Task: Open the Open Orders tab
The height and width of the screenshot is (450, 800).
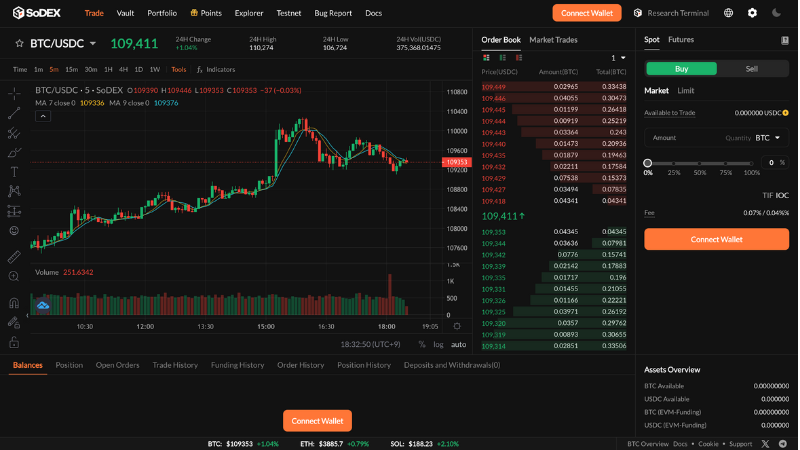Action: (117, 365)
